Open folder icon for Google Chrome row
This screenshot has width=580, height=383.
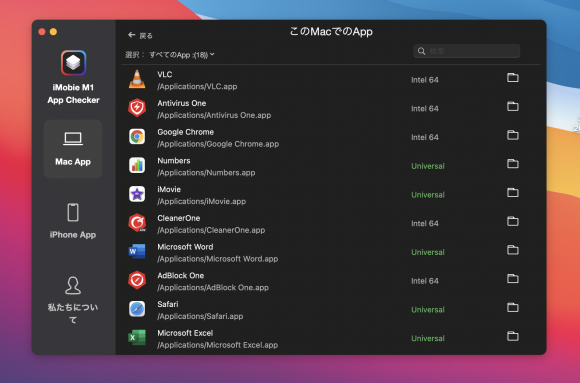point(513,135)
